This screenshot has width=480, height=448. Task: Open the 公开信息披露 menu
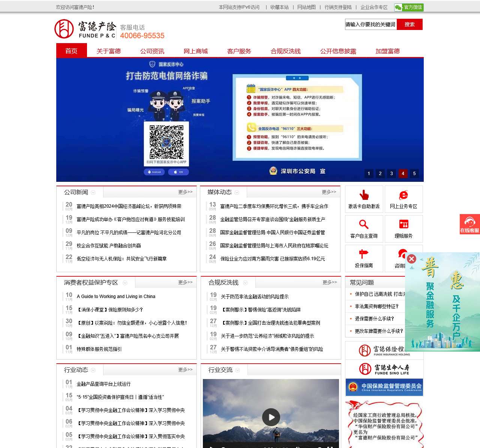tap(338, 51)
